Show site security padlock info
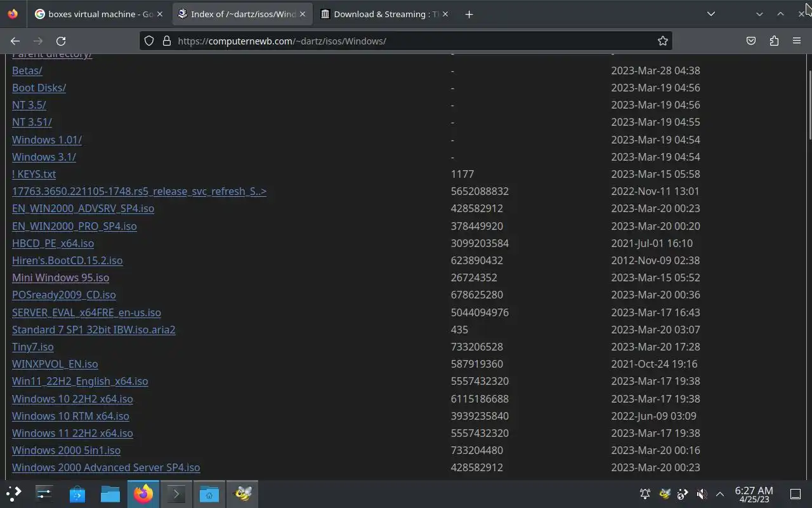 pos(167,41)
